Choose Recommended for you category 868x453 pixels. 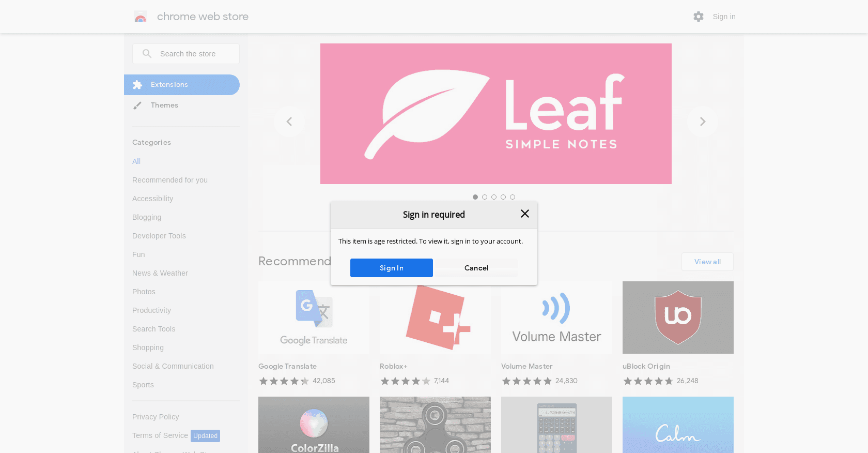pyautogui.click(x=170, y=180)
